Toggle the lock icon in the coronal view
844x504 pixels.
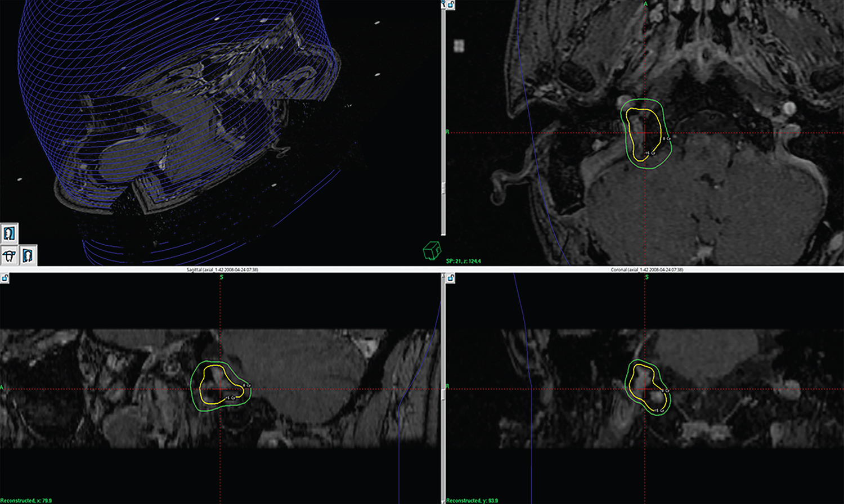pyautogui.click(x=451, y=278)
